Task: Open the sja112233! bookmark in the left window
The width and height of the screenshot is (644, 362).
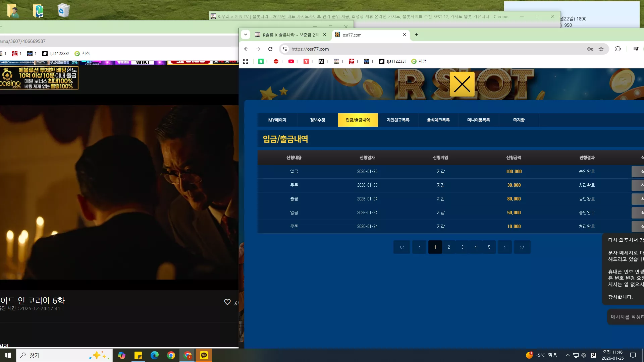Action: pos(56,54)
